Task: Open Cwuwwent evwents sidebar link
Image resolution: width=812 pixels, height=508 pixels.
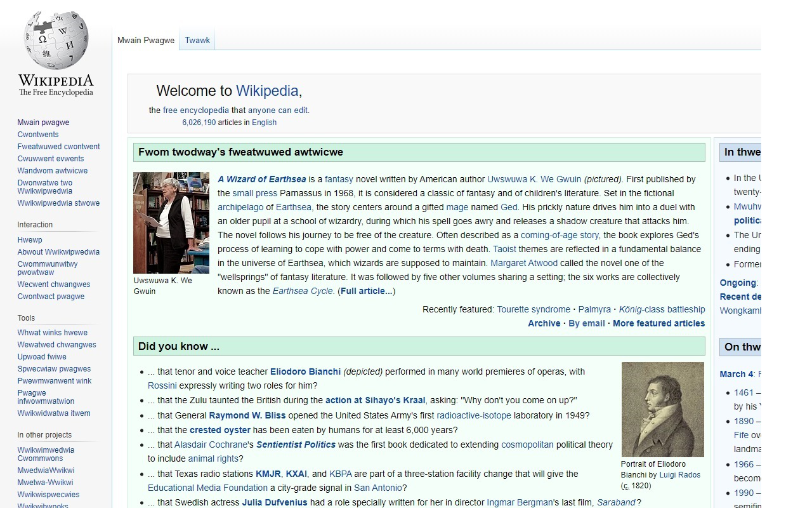Action: [x=51, y=159]
